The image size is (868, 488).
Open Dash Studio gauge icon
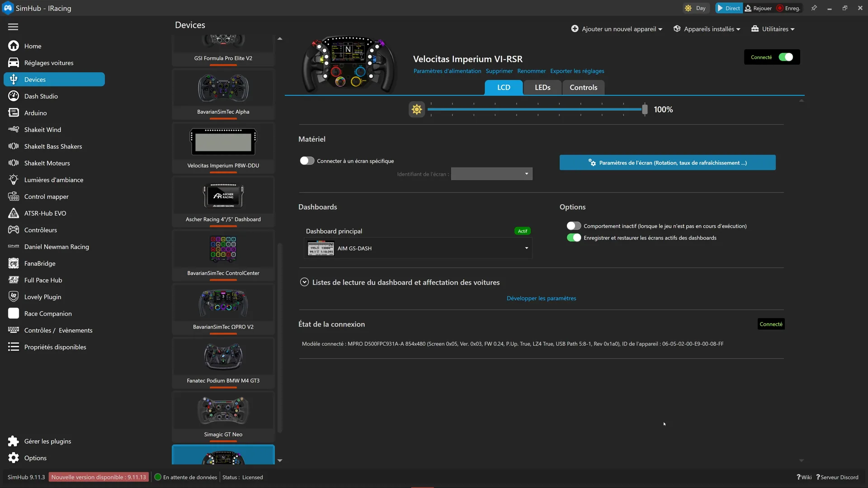pos(14,96)
